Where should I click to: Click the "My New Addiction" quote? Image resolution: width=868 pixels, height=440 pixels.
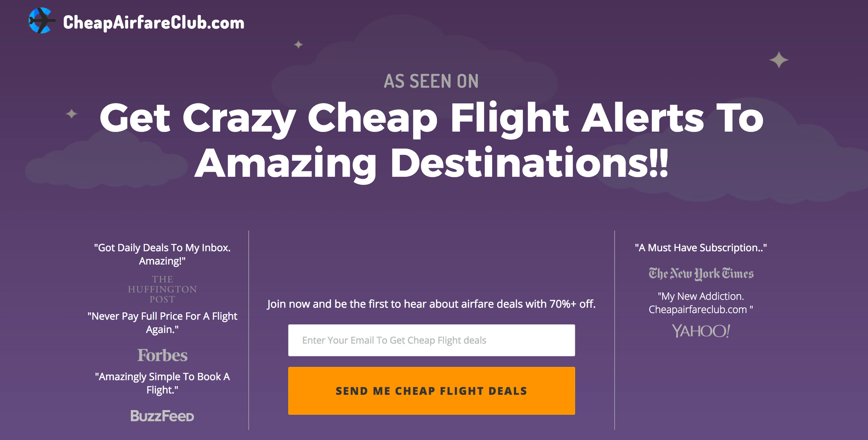pyautogui.click(x=701, y=303)
